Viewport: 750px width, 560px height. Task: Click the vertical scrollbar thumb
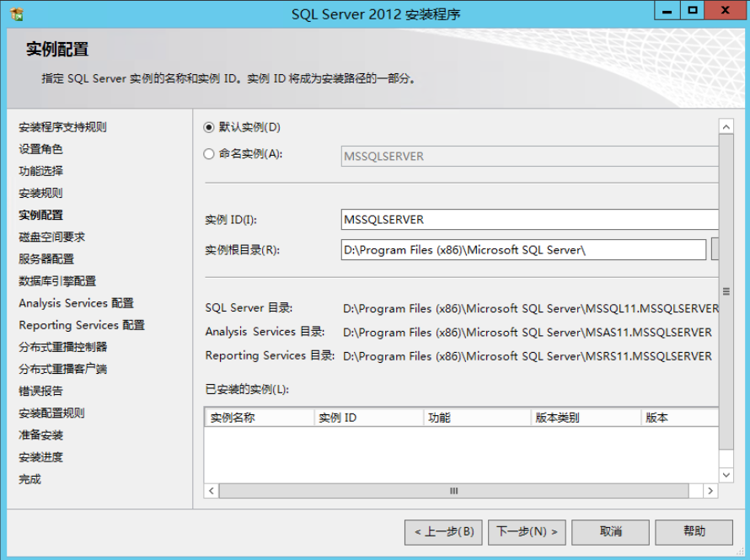point(726,291)
